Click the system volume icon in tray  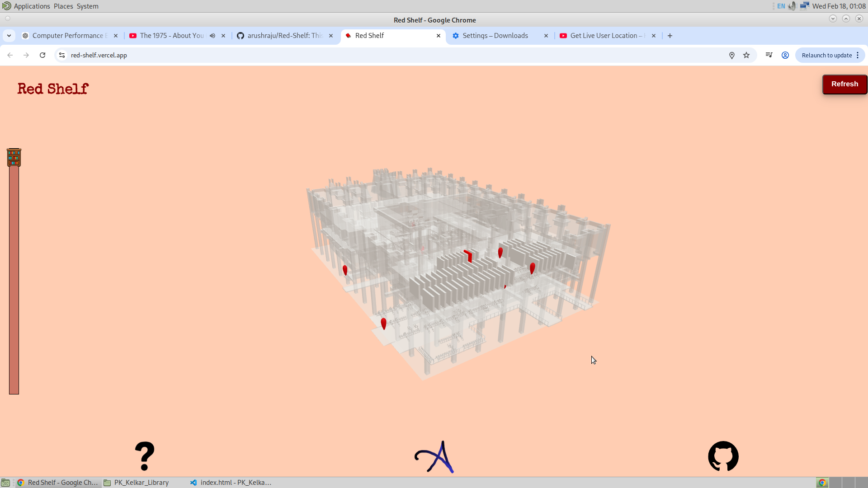point(792,6)
